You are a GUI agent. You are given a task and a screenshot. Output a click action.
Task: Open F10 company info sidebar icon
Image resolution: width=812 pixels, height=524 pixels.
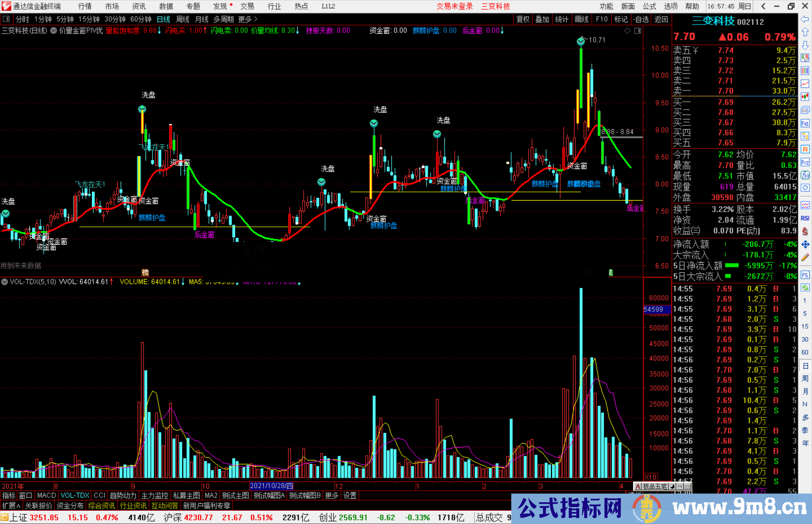[x=805, y=123]
